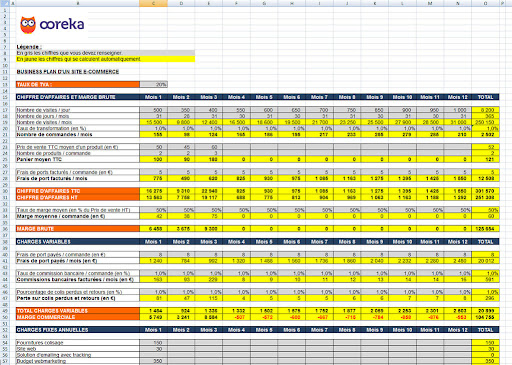Select the 'TAUX DE TVA :' label cell

click(78, 85)
